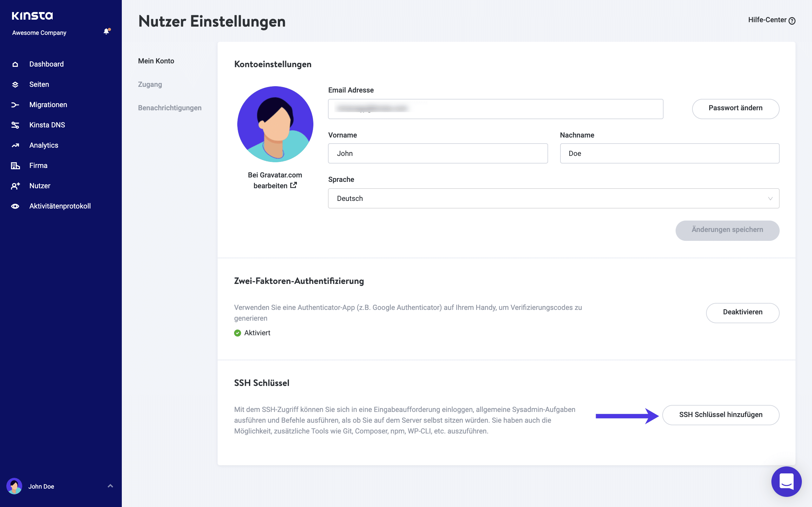Click the notification bell icon
Image resolution: width=812 pixels, height=507 pixels.
(x=106, y=31)
